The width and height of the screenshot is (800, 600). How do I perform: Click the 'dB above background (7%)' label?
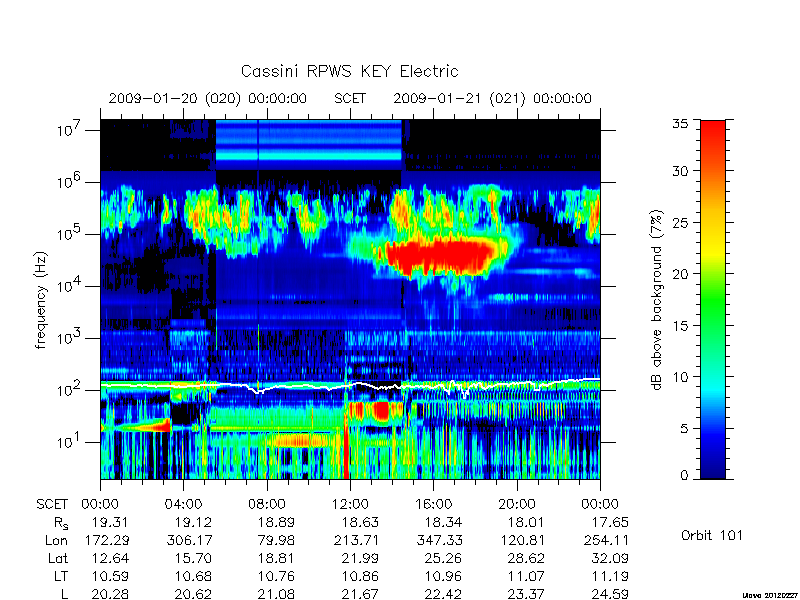click(x=658, y=300)
